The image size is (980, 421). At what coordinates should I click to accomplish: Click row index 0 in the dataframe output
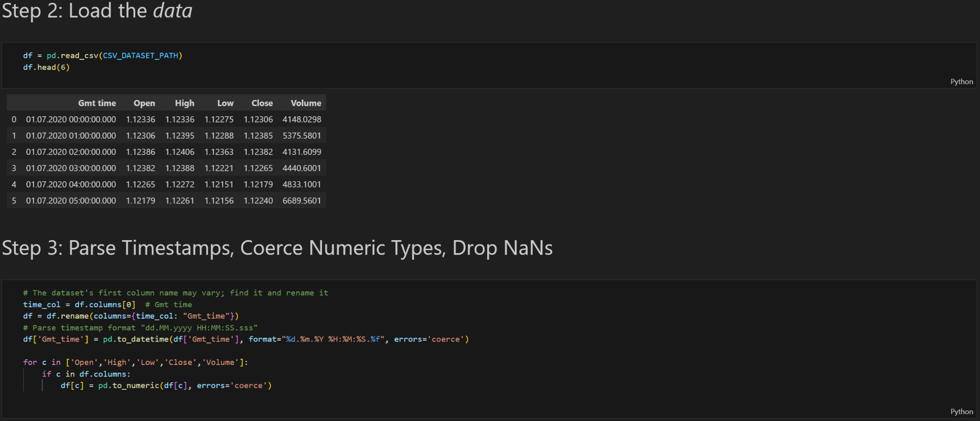[14, 120]
